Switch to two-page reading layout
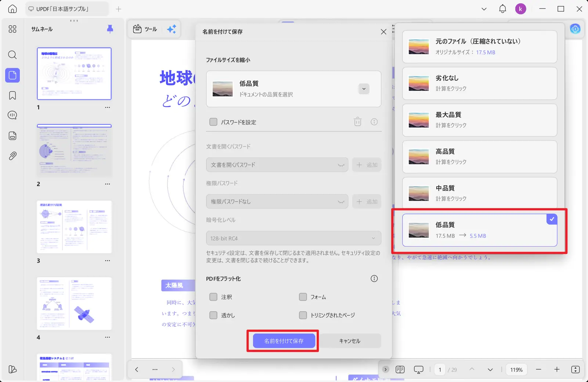Viewport: 588px width, 382px height. [x=400, y=370]
